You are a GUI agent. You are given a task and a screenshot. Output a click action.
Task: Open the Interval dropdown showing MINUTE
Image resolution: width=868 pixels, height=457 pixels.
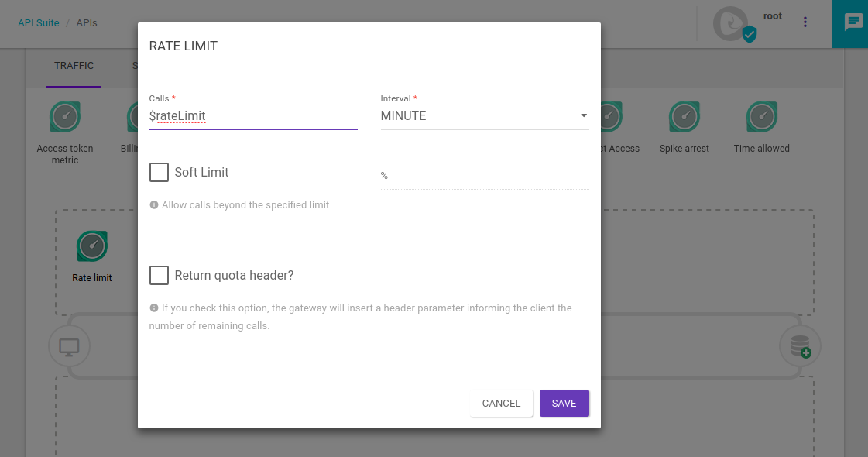click(476, 116)
